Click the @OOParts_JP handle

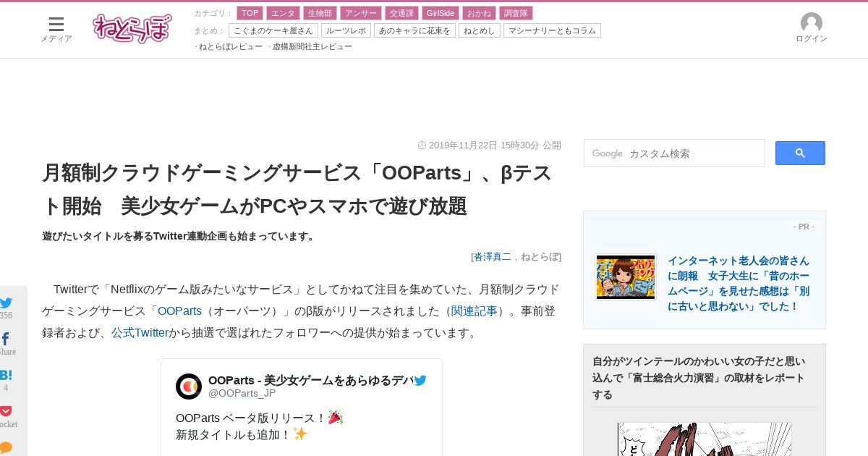[242, 393]
